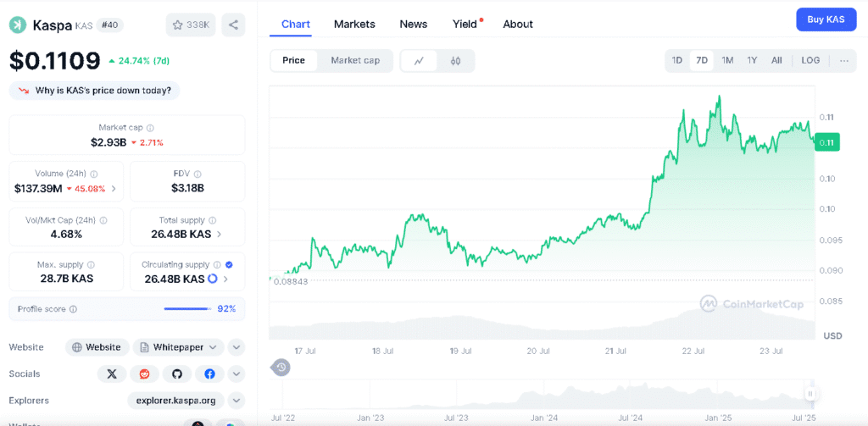Select the Price toggle
The image size is (868, 426).
click(293, 60)
